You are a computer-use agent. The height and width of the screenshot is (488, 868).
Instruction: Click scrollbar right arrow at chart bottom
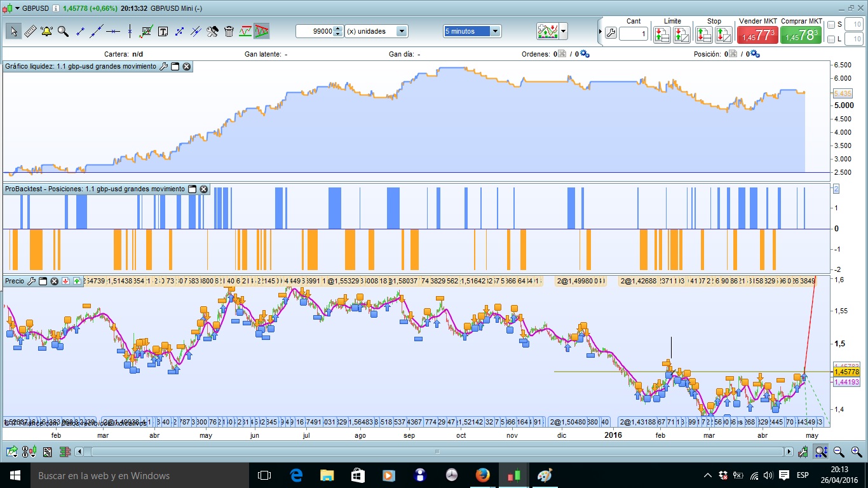(x=789, y=452)
